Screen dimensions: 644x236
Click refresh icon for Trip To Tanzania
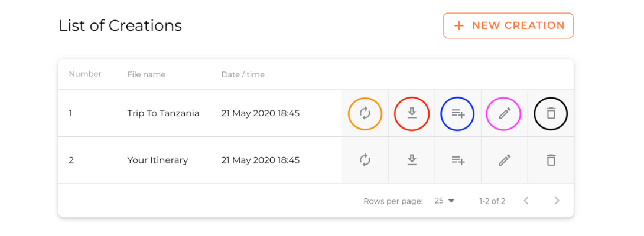point(365,114)
